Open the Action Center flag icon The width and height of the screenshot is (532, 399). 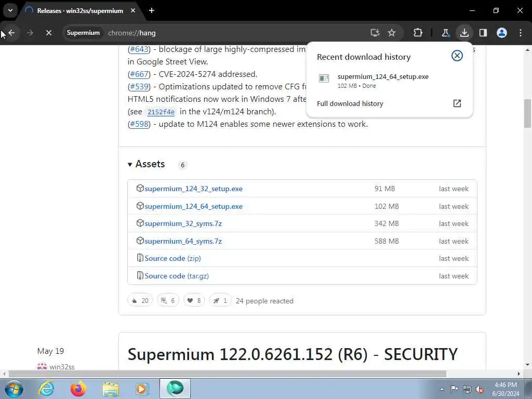point(454,389)
